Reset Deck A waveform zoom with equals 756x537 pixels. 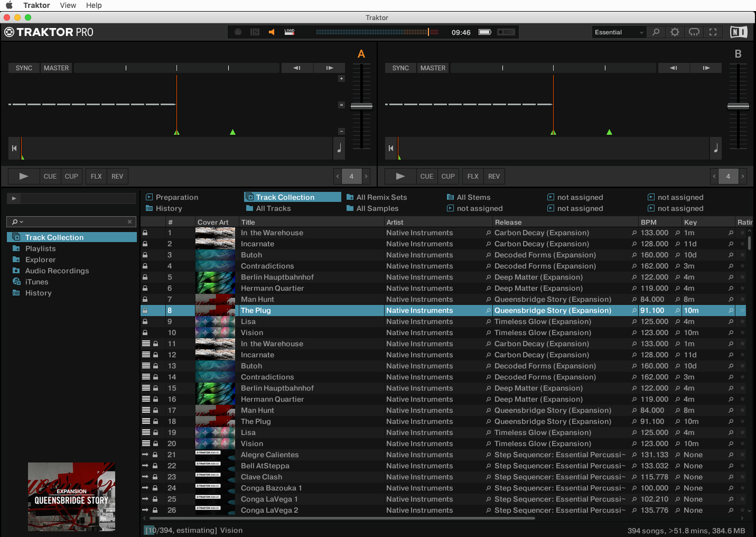(x=341, y=105)
